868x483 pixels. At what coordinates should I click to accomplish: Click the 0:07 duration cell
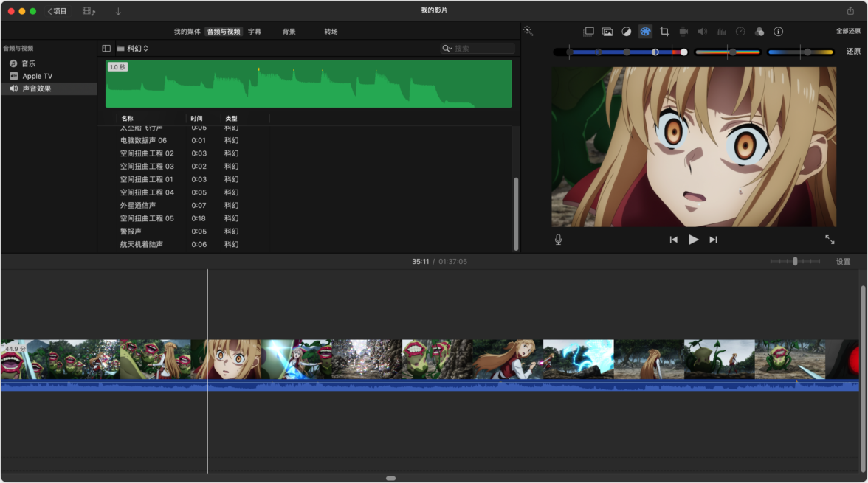(199, 205)
